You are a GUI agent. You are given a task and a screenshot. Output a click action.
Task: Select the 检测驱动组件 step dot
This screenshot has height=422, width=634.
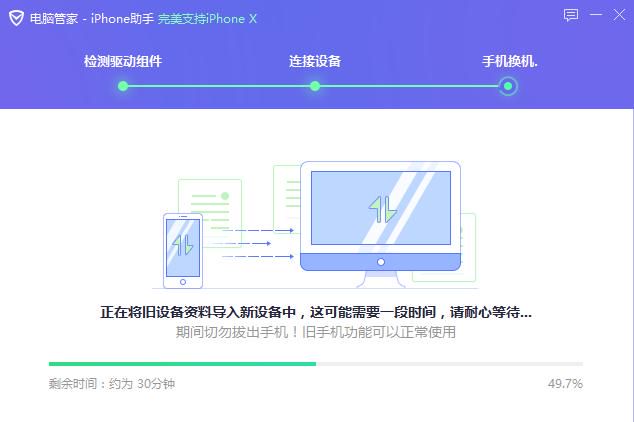[123, 86]
